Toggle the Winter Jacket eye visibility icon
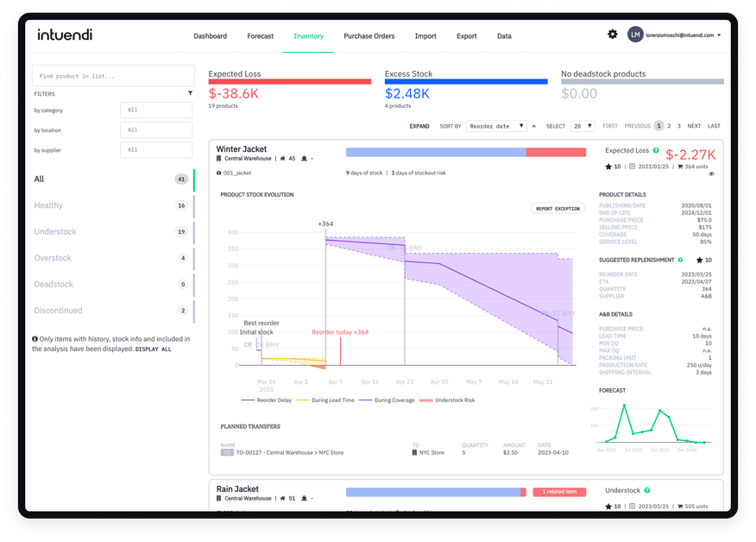Image resolution: width=756 pixels, height=542 pixels. (712, 173)
